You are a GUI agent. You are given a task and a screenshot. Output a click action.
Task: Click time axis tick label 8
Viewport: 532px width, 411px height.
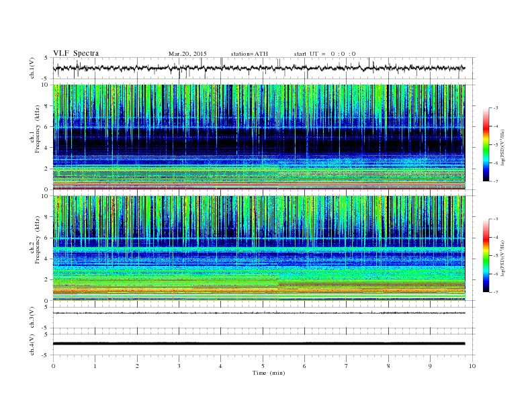coord(388,366)
